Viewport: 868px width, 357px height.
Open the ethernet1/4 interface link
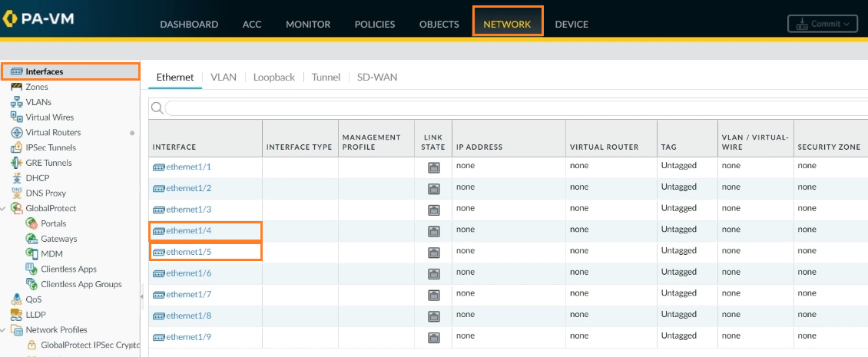pos(189,231)
